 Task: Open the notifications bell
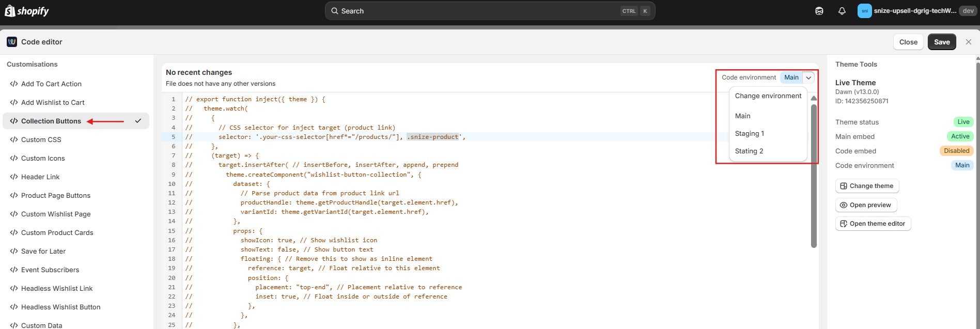click(842, 11)
